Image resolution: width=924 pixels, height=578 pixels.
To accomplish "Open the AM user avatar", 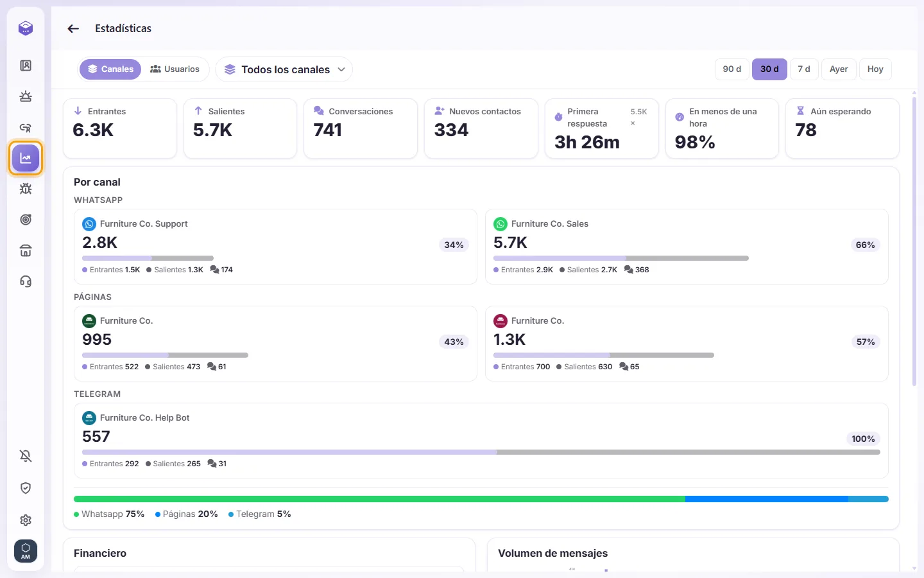I will point(26,550).
